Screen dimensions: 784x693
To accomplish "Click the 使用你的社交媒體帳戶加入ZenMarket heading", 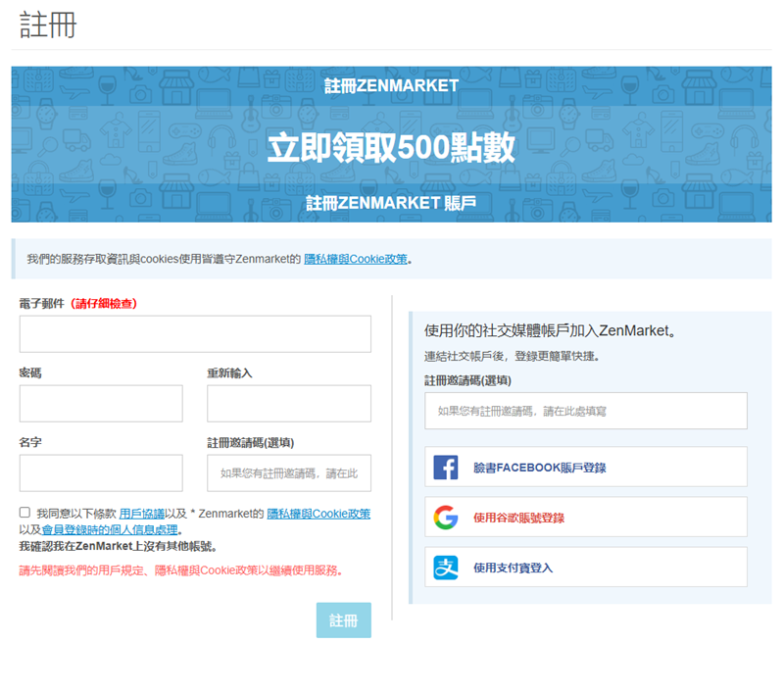I will click(550, 330).
